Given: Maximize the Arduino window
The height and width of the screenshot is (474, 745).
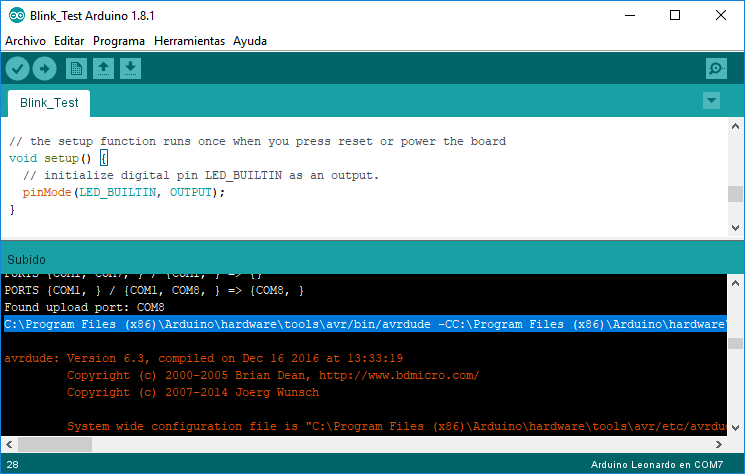Looking at the screenshot, I should pos(675,16).
